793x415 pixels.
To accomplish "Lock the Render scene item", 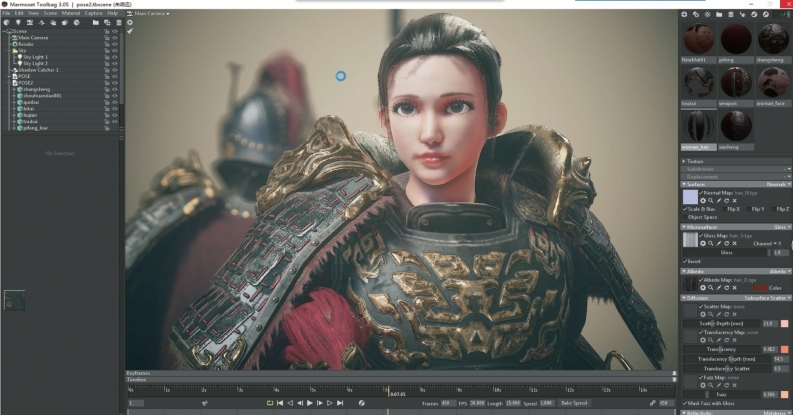I will point(107,44).
